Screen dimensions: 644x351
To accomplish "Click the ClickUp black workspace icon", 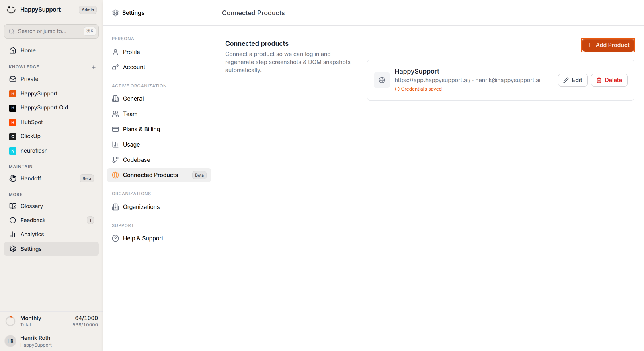I will click(13, 137).
